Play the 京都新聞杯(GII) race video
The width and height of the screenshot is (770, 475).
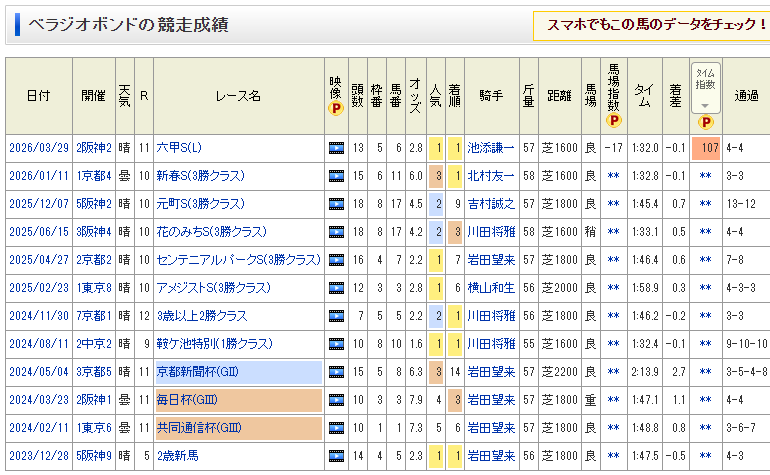(x=336, y=372)
